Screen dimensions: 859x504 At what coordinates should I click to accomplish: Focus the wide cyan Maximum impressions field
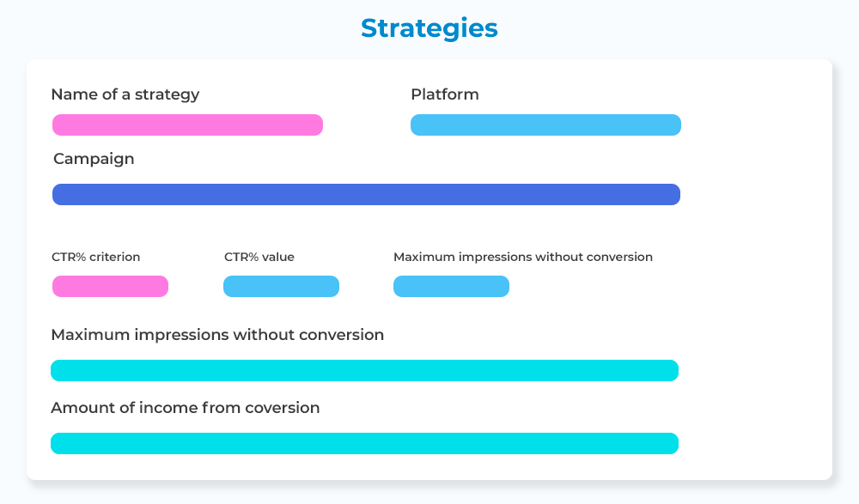click(364, 371)
